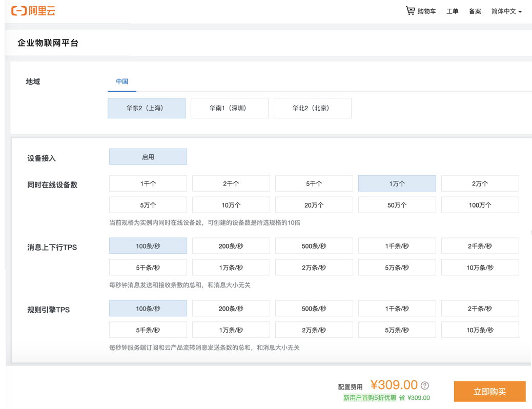Click the Aliyun logo

click(33, 11)
